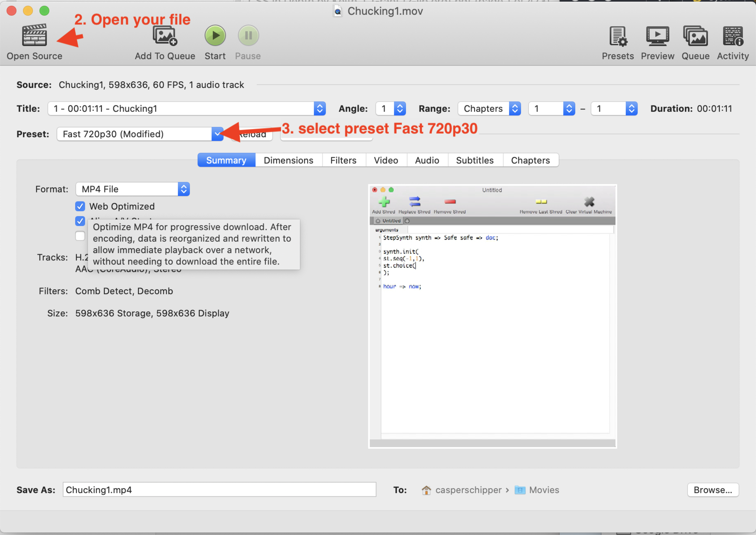
Task: Enable the unchecked checkbox below Align A/V
Action: point(80,236)
